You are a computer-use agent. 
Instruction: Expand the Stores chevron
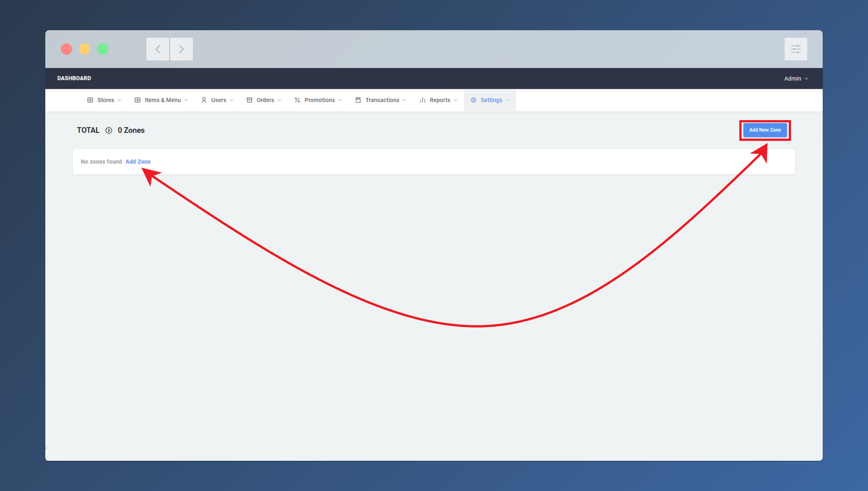[x=119, y=100]
